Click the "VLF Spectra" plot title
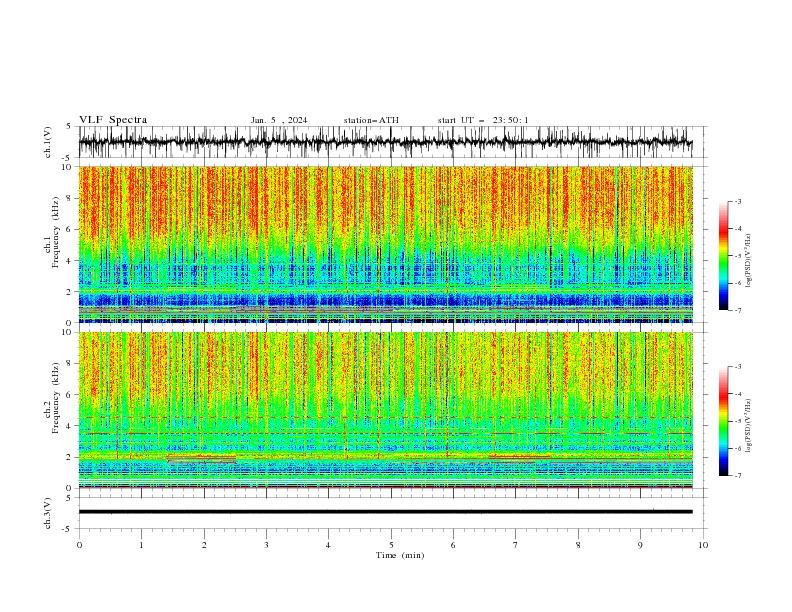This screenshot has height=612, width=792. tap(113, 120)
